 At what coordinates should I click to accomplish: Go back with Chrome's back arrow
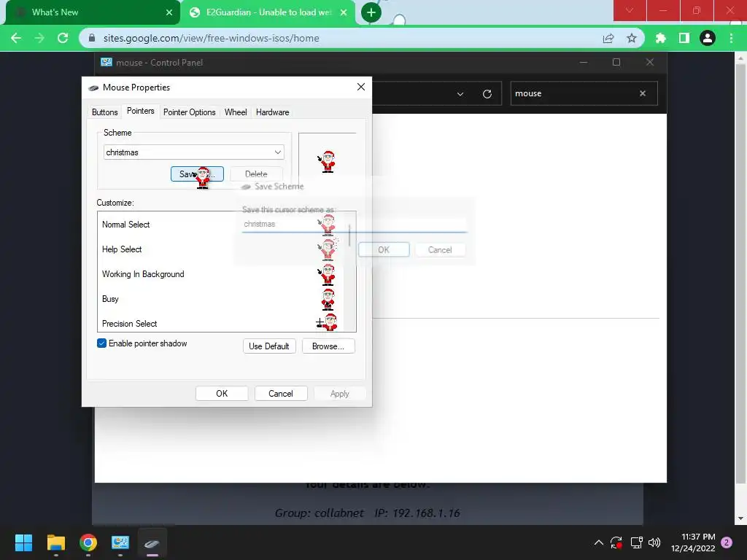16,38
